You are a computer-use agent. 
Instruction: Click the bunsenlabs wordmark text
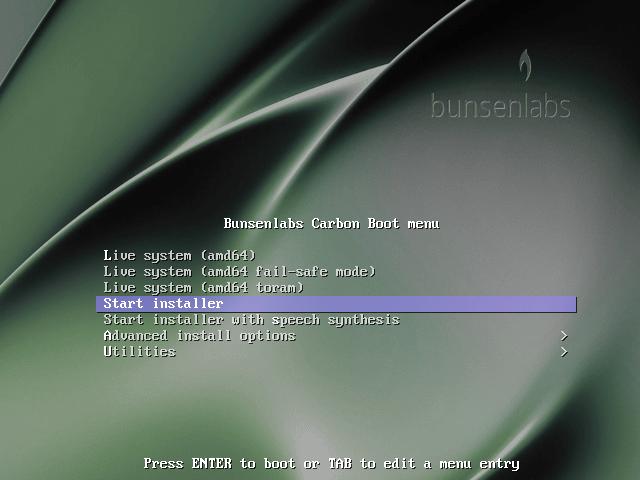coord(500,106)
